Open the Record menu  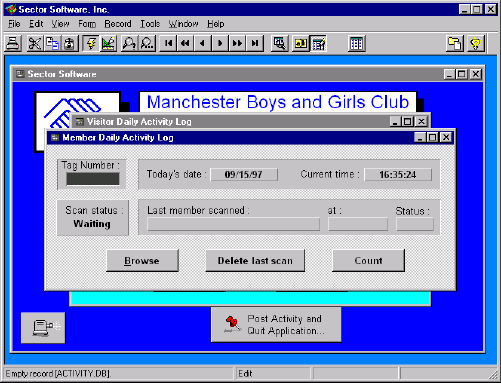118,24
